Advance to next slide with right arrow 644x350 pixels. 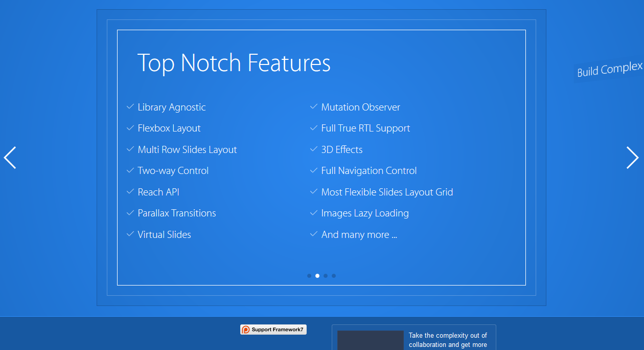633,158
